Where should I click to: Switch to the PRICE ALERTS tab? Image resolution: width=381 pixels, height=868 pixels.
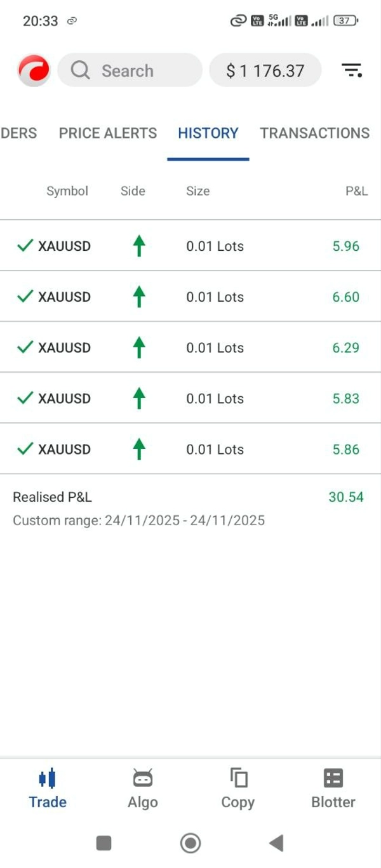108,133
